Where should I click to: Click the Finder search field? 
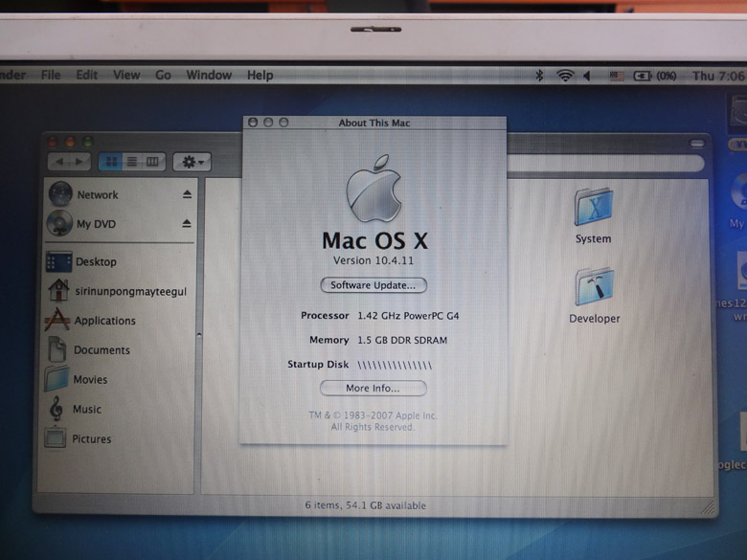[x=605, y=163]
